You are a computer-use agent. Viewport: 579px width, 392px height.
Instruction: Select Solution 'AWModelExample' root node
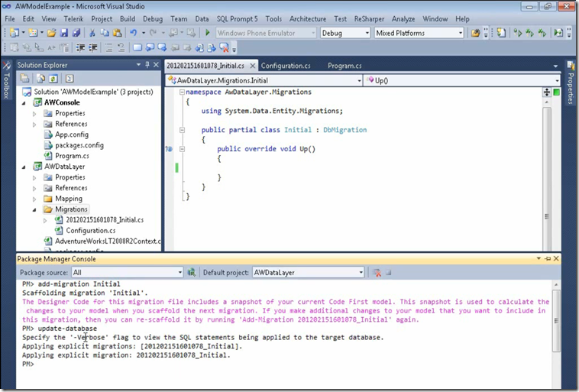point(93,92)
